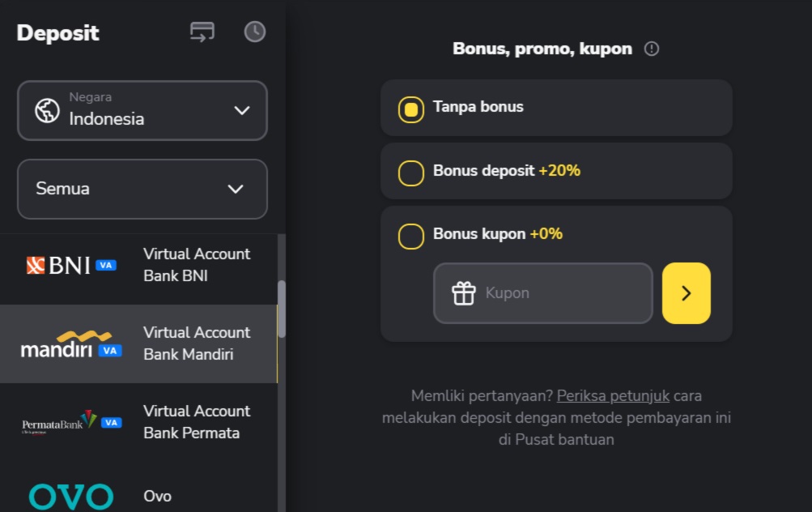The image size is (812, 512).
Task: Click the Kupon input field
Action: tap(559, 293)
